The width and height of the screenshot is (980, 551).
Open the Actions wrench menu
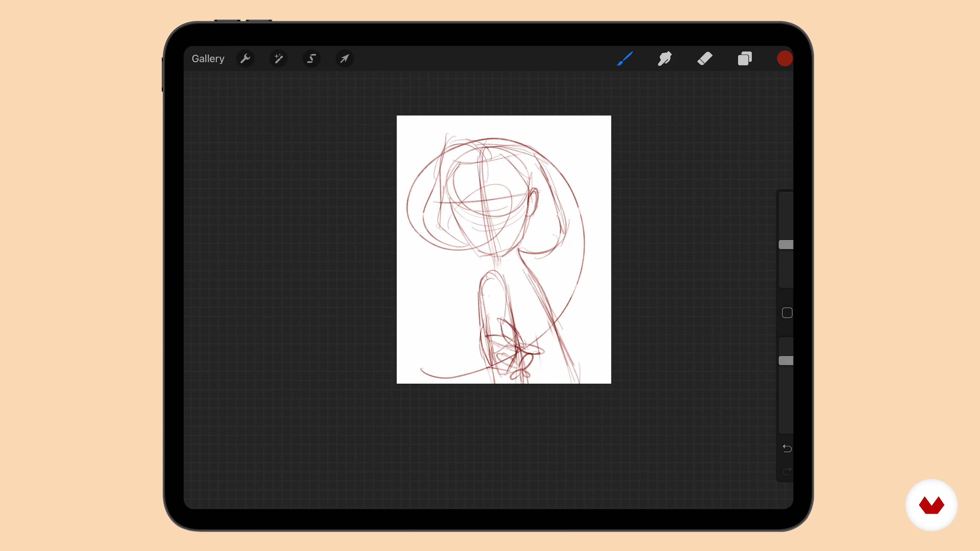(245, 59)
